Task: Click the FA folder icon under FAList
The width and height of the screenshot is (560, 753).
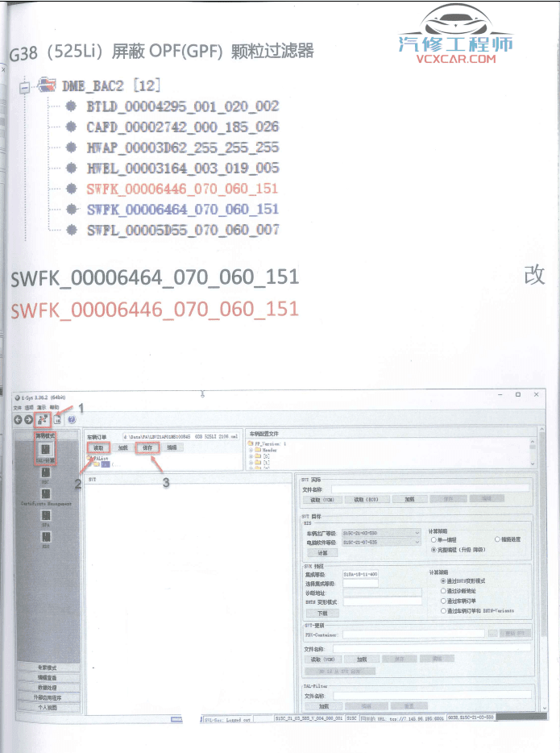Action: 97,464
